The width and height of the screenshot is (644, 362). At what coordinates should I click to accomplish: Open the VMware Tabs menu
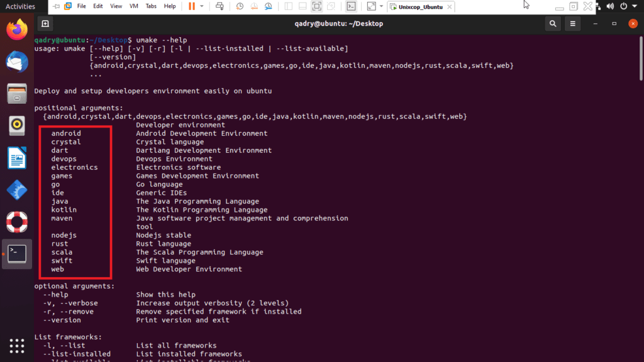151,6
